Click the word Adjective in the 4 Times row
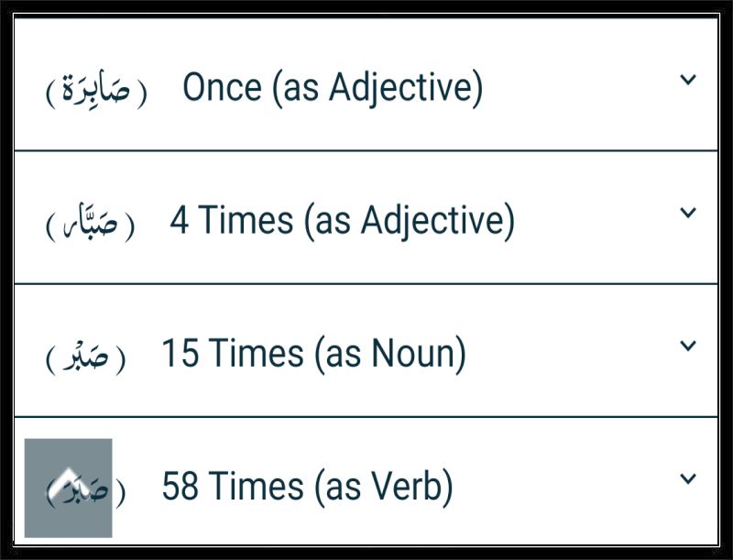The image size is (733, 560). click(432, 222)
